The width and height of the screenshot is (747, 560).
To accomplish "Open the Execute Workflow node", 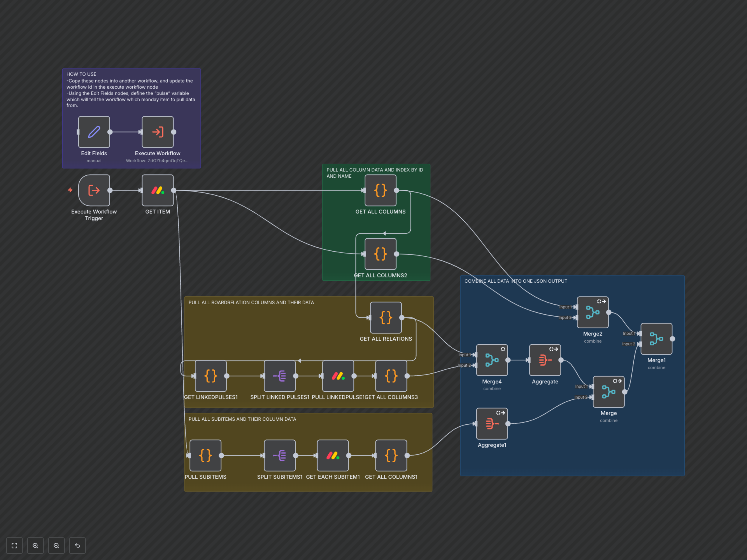I will (157, 132).
